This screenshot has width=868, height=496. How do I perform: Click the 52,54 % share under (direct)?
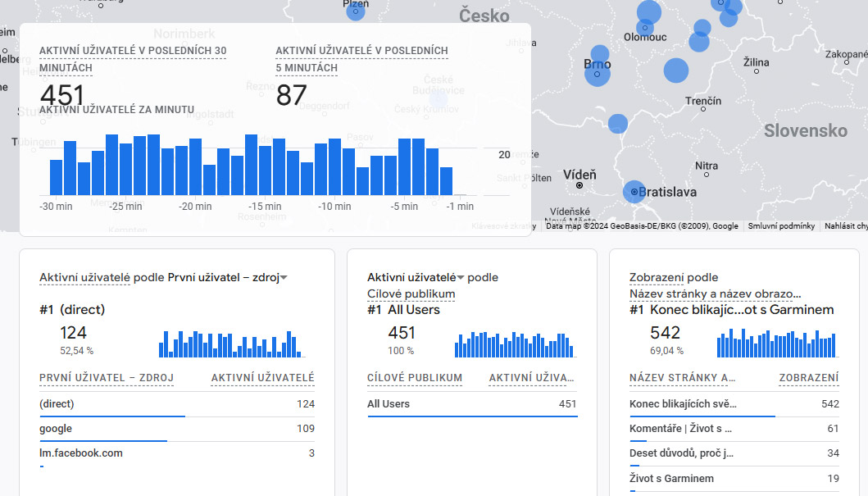click(76, 351)
